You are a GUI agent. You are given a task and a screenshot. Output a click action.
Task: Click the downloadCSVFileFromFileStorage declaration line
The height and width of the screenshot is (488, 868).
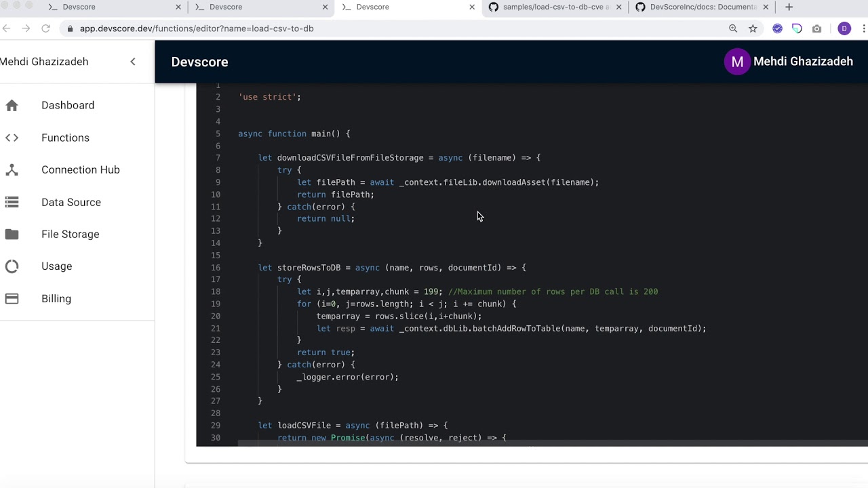pyautogui.click(x=399, y=158)
